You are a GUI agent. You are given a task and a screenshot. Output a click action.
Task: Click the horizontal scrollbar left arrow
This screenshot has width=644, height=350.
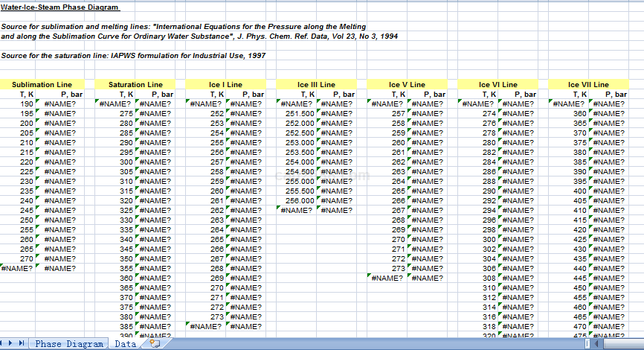598,343
